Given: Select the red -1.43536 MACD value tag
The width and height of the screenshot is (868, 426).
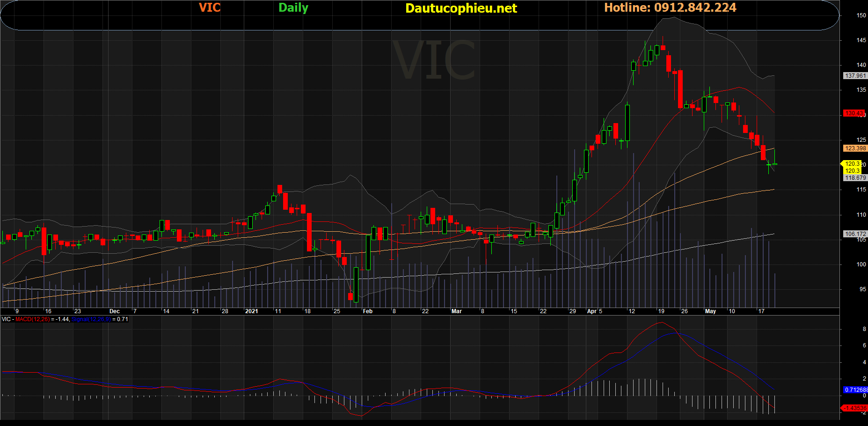Looking at the screenshot, I should [x=854, y=408].
